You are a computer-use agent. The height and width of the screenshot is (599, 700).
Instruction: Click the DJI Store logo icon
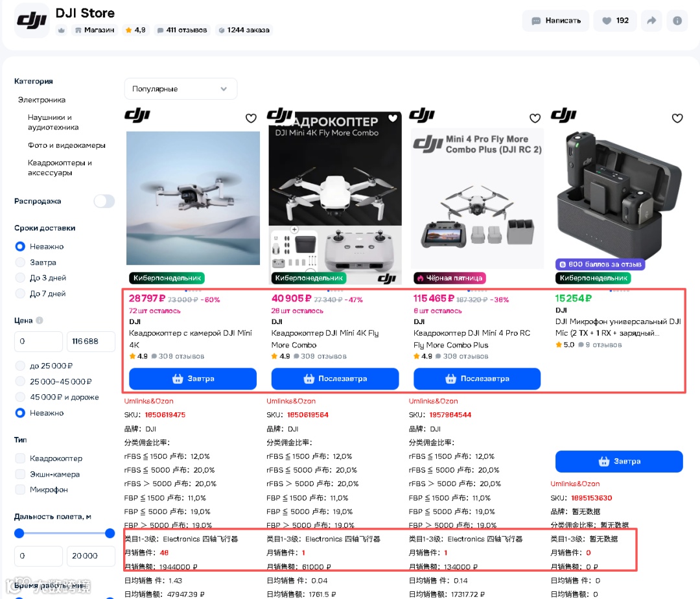[x=32, y=21]
